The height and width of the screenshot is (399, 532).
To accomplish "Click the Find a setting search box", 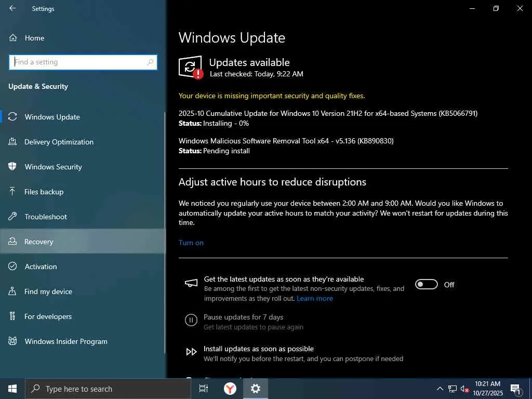I will [x=83, y=62].
